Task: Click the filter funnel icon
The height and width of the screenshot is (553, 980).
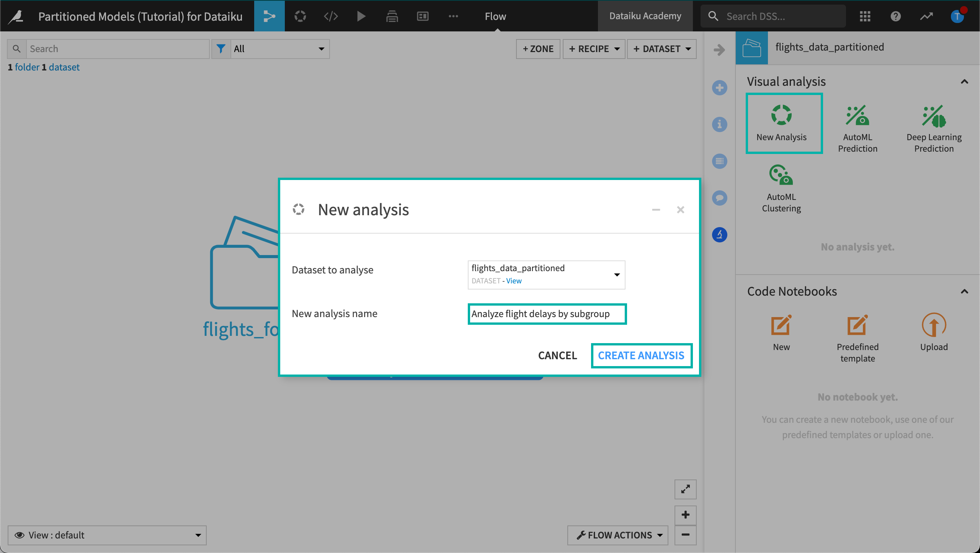Action: tap(221, 49)
